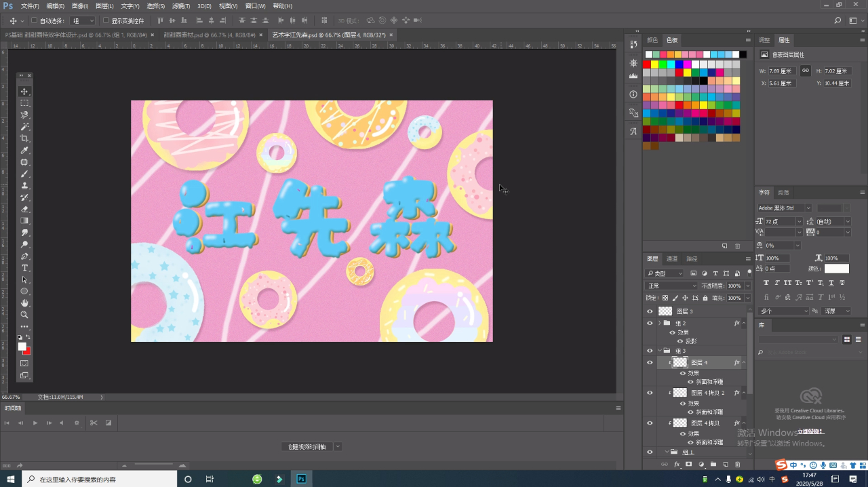868x487 pixels.
Task: Switch to the 段落 panel tab
Action: point(783,193)
